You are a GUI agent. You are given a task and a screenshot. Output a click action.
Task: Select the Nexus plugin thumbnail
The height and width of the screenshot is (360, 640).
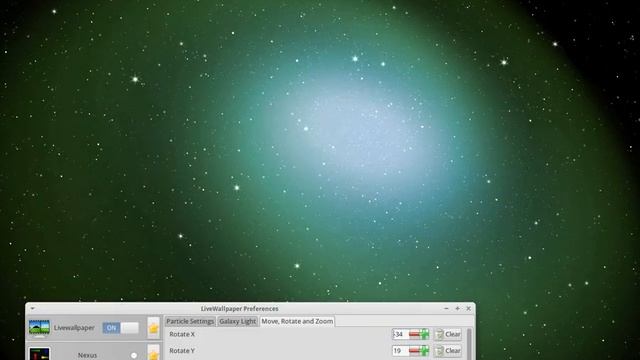pyautogui.click(x=40, y=354)
